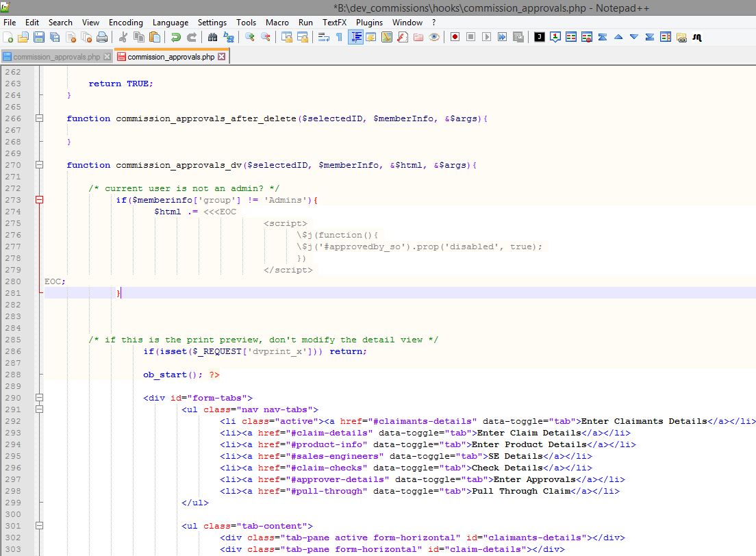Toggle word wrap in the toolbar
This screenshot has height=556, width=756.
click(x=323, y=37)
